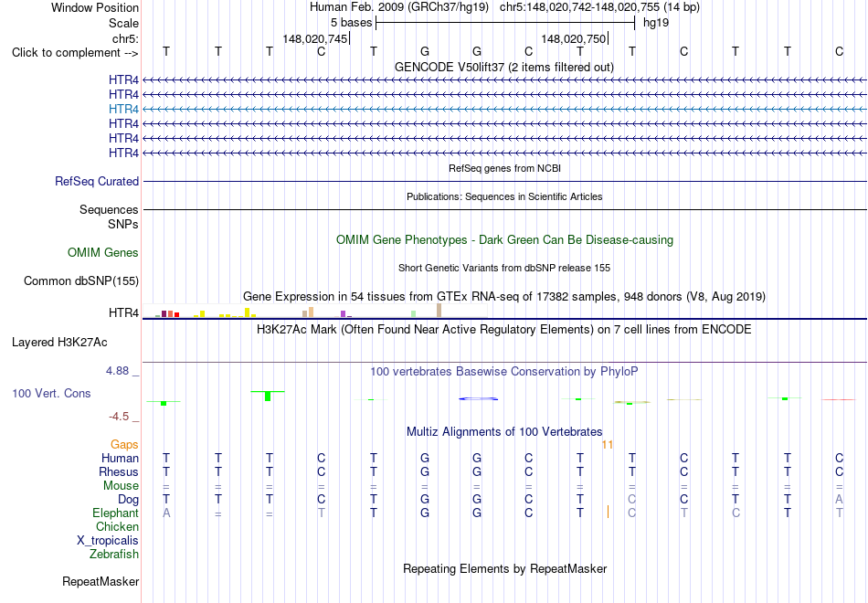Click the chr5:148,020,742-148,020,755 (14 bp) position text
The height and width of the screenshot is (603, 868).
[x=599, y=7]
